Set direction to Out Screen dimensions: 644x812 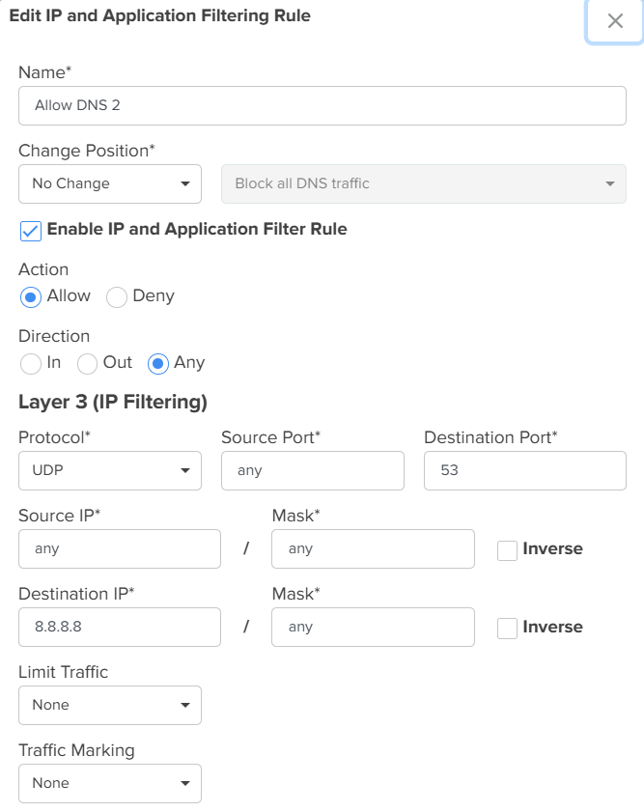pos(88,364)
